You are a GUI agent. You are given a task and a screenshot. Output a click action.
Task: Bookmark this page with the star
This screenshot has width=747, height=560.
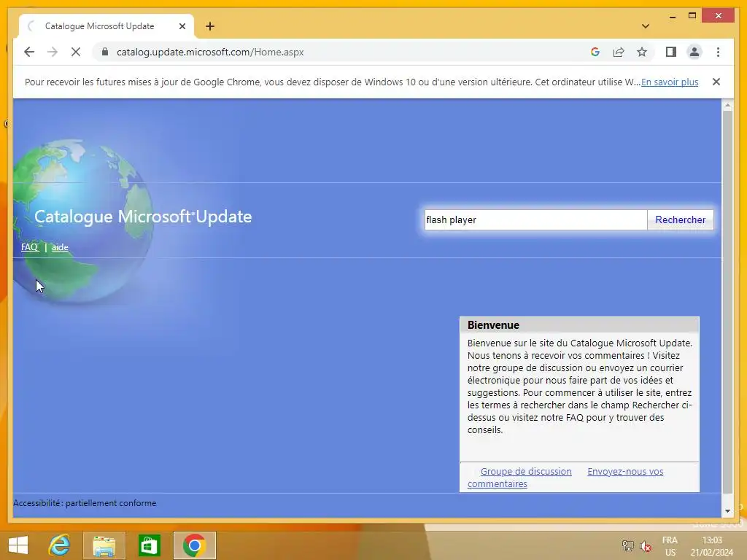coord(642,52)
